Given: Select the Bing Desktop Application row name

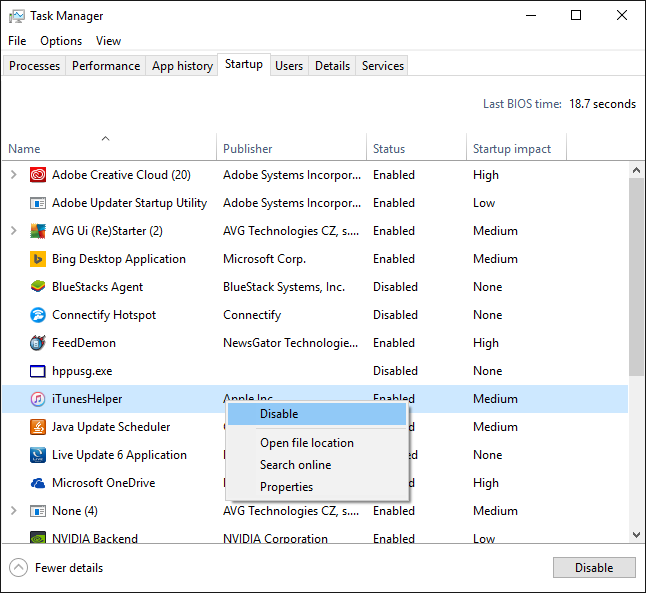Looking at the screenshot, I should [119, 259].
